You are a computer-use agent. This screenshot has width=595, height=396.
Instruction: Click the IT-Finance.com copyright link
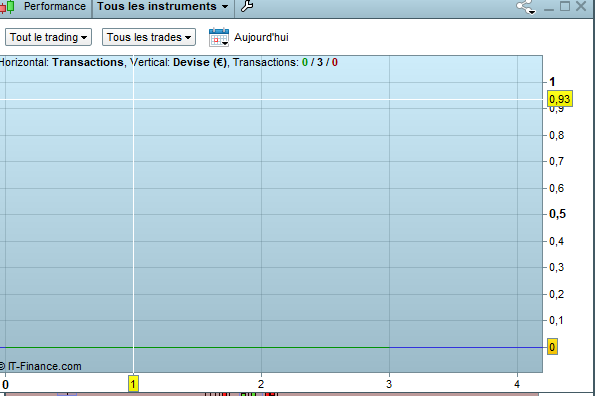pyautogui.click(x=40, y=366)
